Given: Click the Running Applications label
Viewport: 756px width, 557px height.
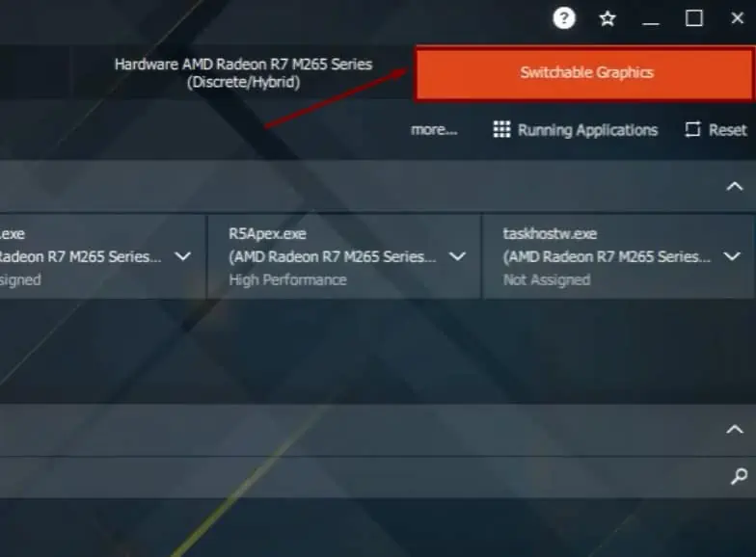Looking at the screenshot, I should [x=587, y=130].
